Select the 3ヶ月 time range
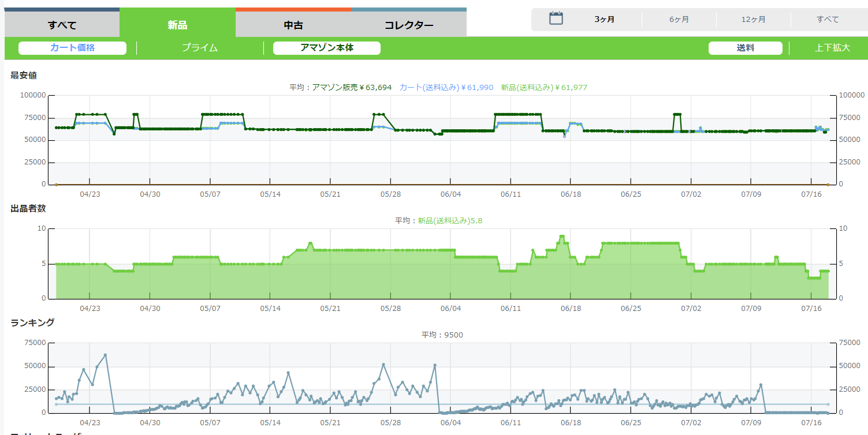Screen dimensions: 868x435 (604, 19)
